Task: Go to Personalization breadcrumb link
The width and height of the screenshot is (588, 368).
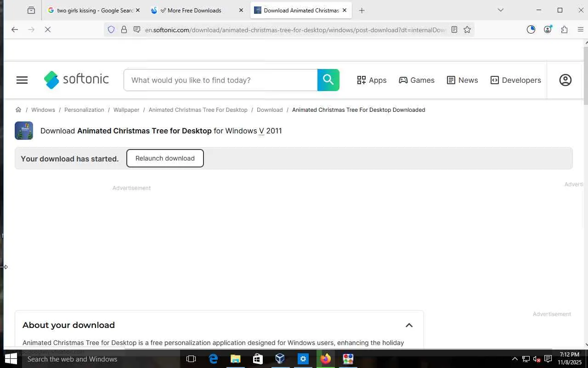Action: click(x=84, y=109)
